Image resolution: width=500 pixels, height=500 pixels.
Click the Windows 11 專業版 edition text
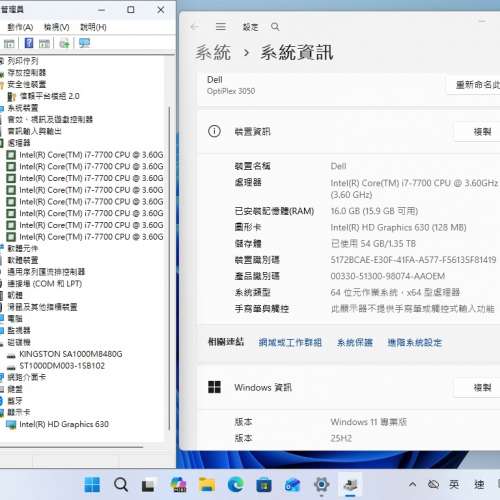[x=369, y=422]
